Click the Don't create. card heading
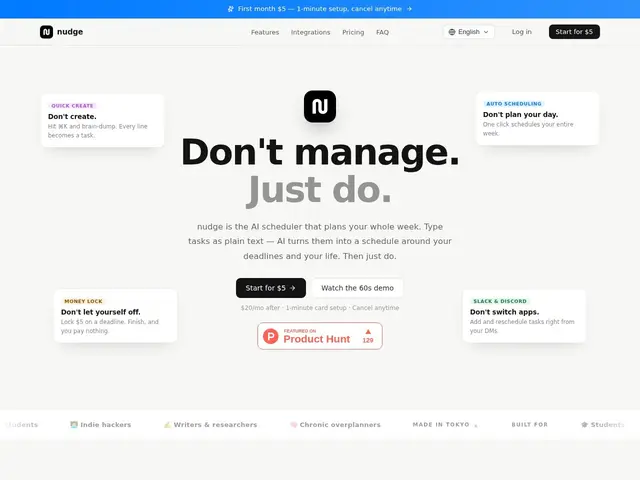This screenshot has width=640, height=480. (x=72, y=116)
